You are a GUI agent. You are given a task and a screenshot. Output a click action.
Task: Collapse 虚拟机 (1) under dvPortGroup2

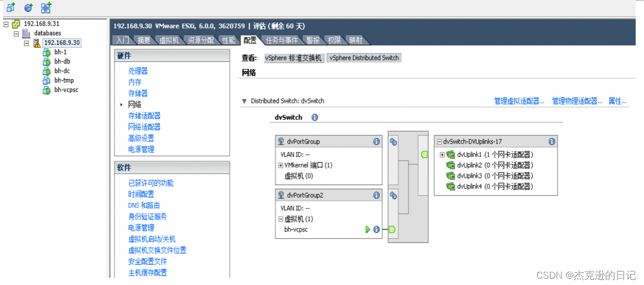coord(281,219)
